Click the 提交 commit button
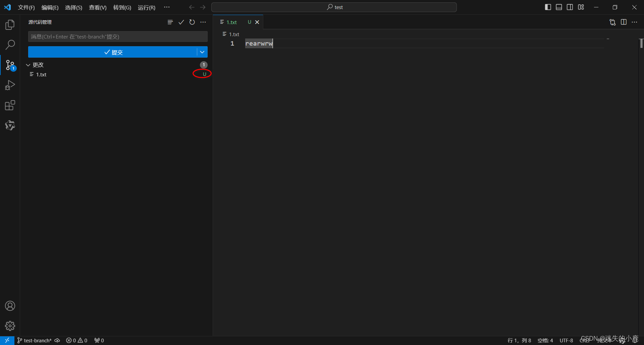 coord(113,52)
